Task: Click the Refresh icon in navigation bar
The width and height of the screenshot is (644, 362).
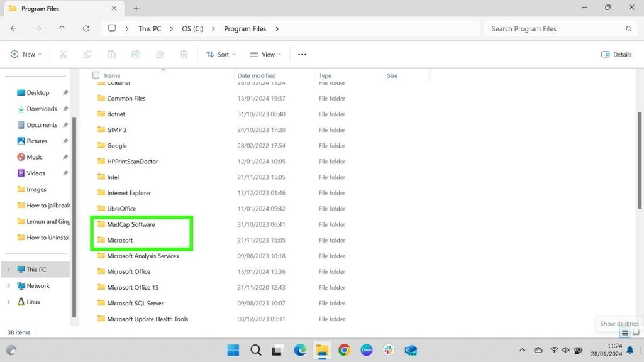Action: coord(86,29)
